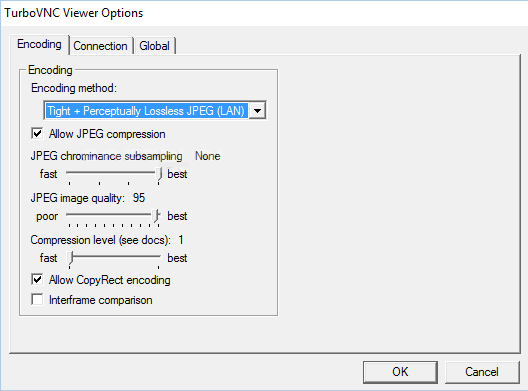Click the chrominance subsampling track near fast

click(76, 172)
